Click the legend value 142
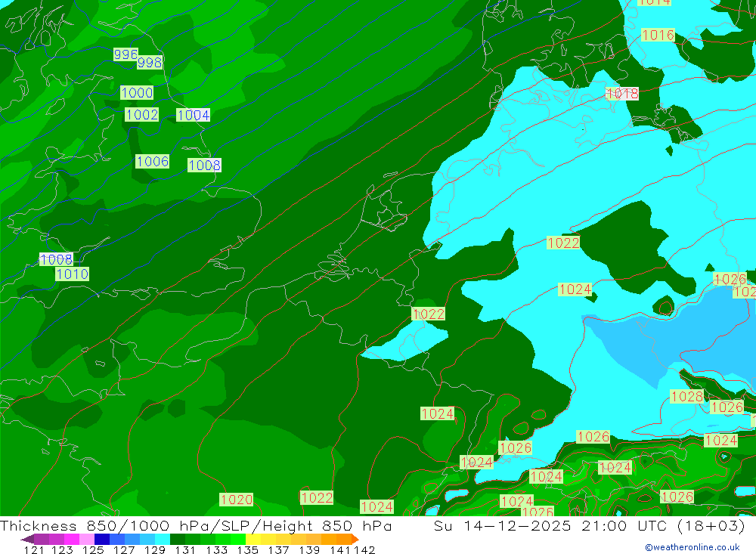756x554 pixels. (364, 550)
